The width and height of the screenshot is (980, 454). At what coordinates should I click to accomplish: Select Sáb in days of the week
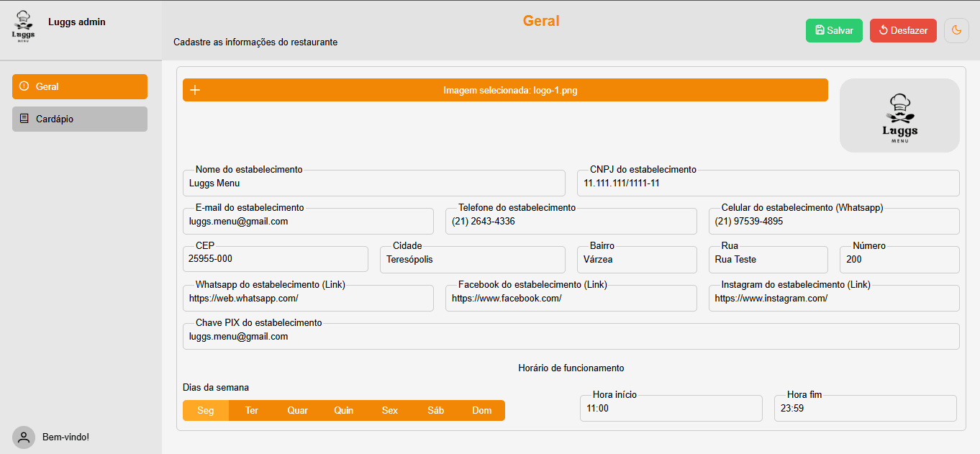tap(436, 410)
